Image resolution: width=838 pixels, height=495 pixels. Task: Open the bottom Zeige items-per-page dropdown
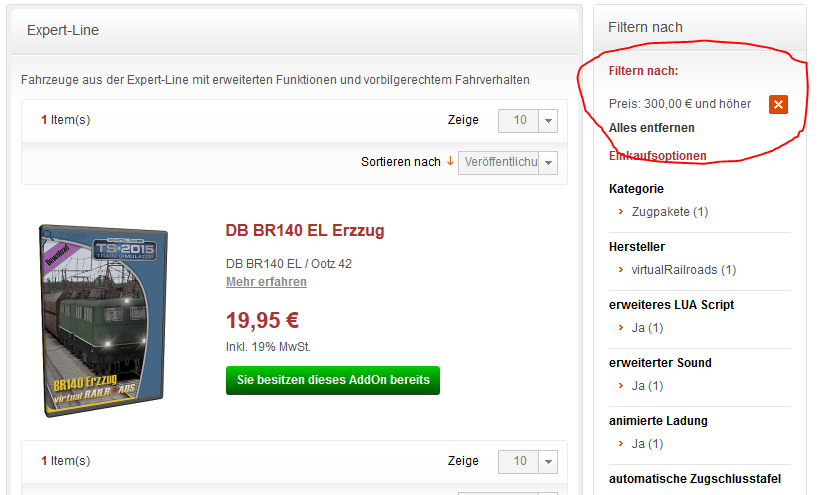tap(527, 462)
